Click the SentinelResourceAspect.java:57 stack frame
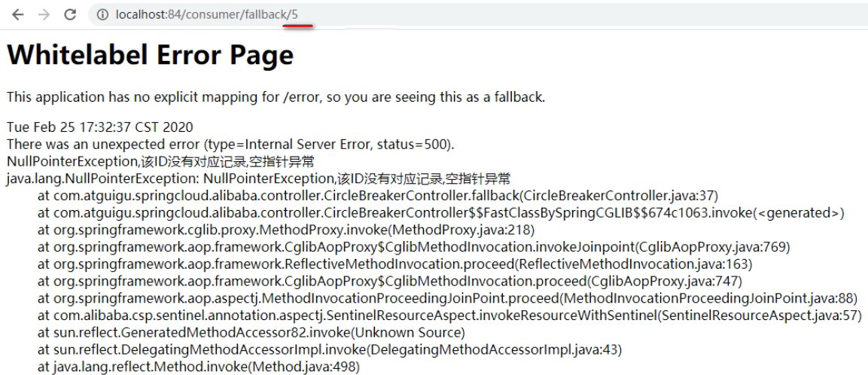The image size is (868, 375). click(x=449, y=316)
